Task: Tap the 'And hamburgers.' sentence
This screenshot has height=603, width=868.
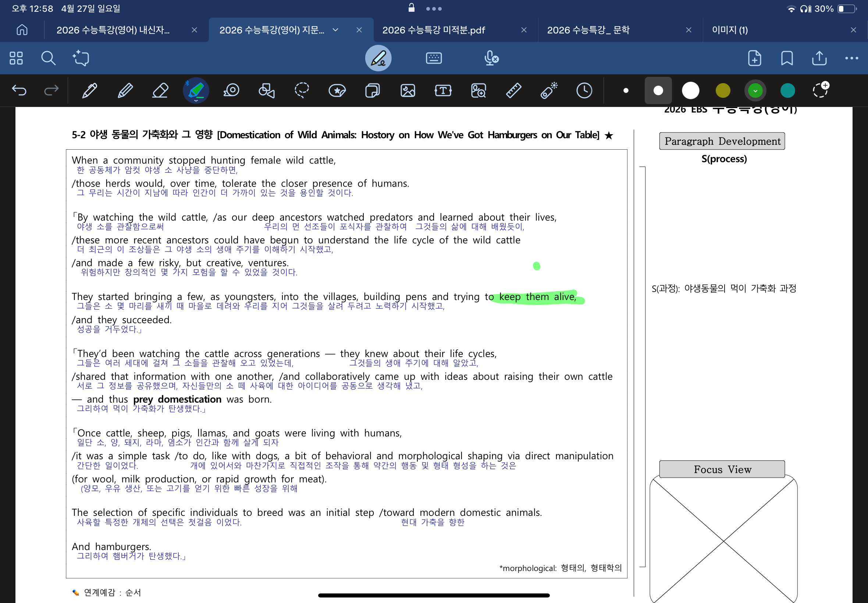Action: [x=111, y=547]
